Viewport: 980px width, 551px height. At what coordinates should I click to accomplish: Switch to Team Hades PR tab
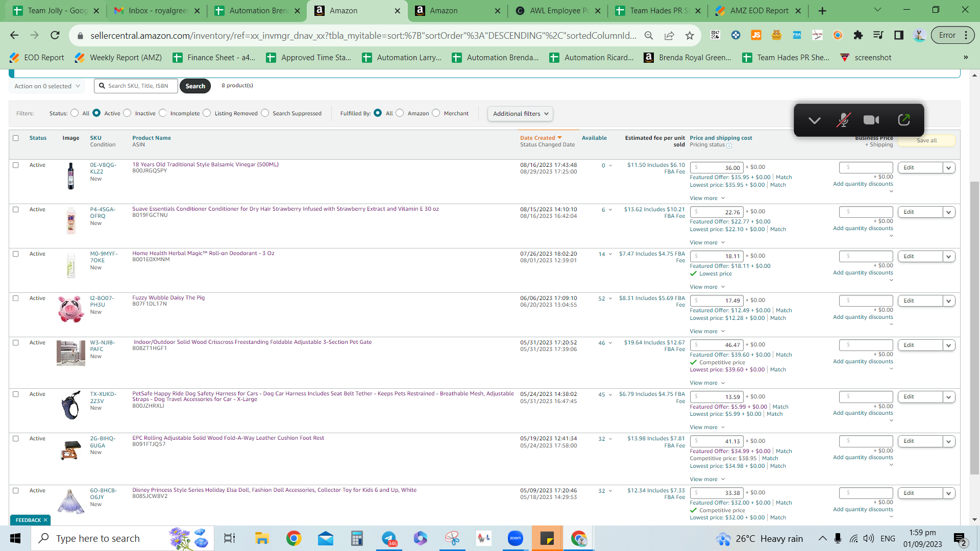tap(658, 11)
